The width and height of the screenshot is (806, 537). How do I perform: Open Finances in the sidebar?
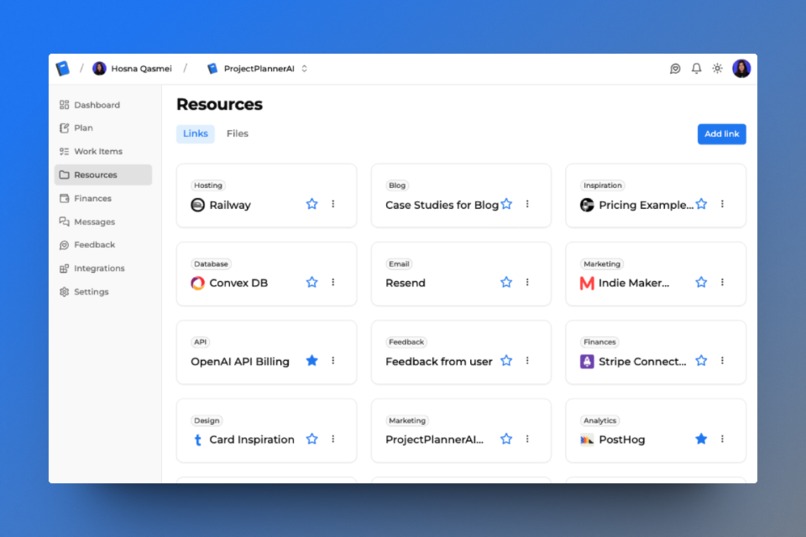point(103,198)
